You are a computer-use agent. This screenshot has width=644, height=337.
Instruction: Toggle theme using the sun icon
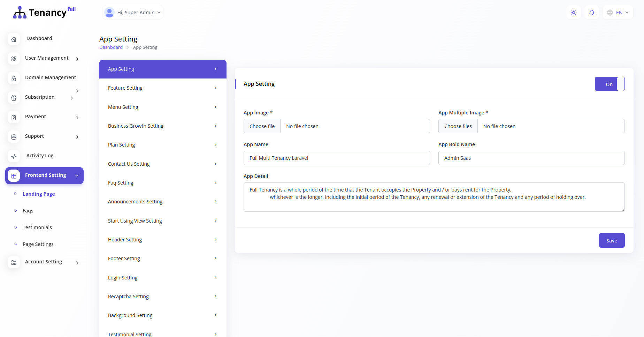pos(573,12)
